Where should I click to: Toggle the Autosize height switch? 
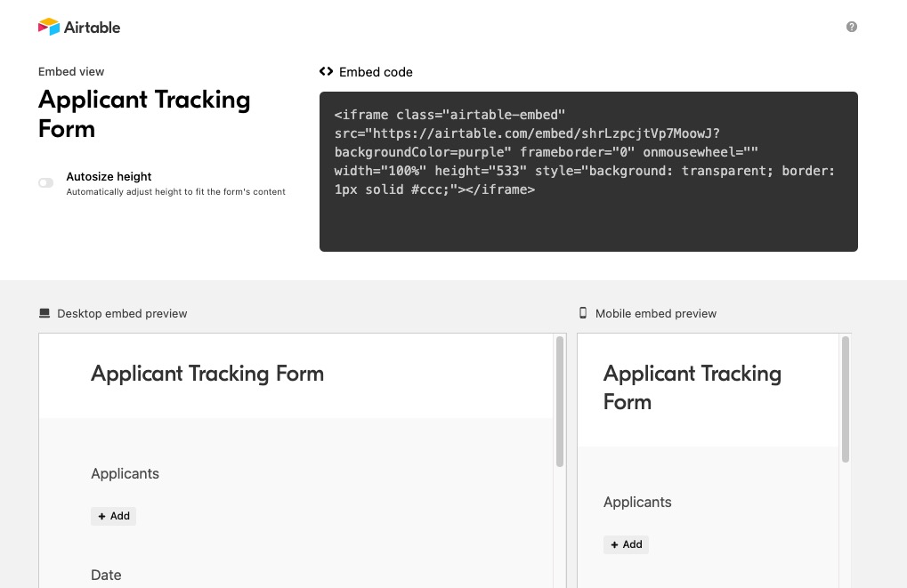coord(45,182)
